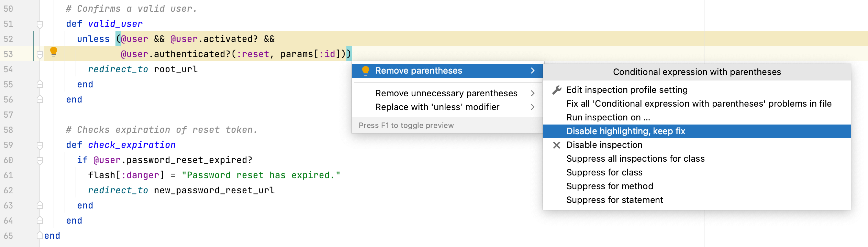Click Run inspection on ... entry
This screenshot has height=247, width=868.
608,118
